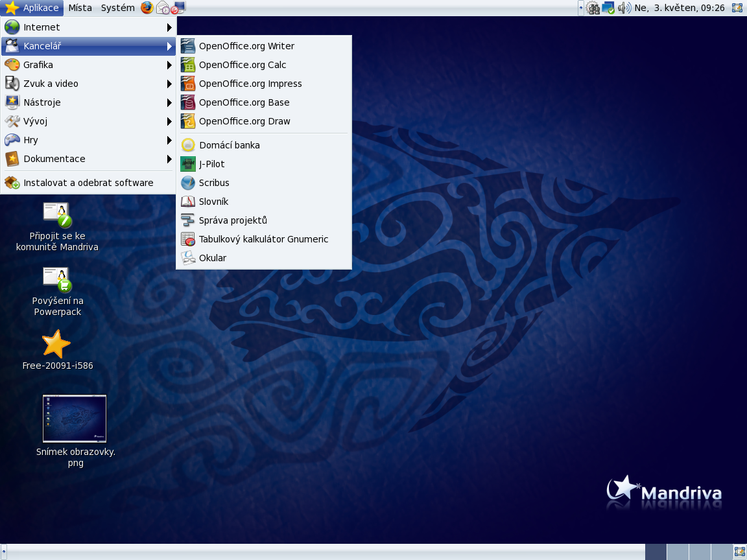The height and width of the screenshot is (560, 747).
Task: Open Správa projektů project manager
Action: [x=264, y=220]
